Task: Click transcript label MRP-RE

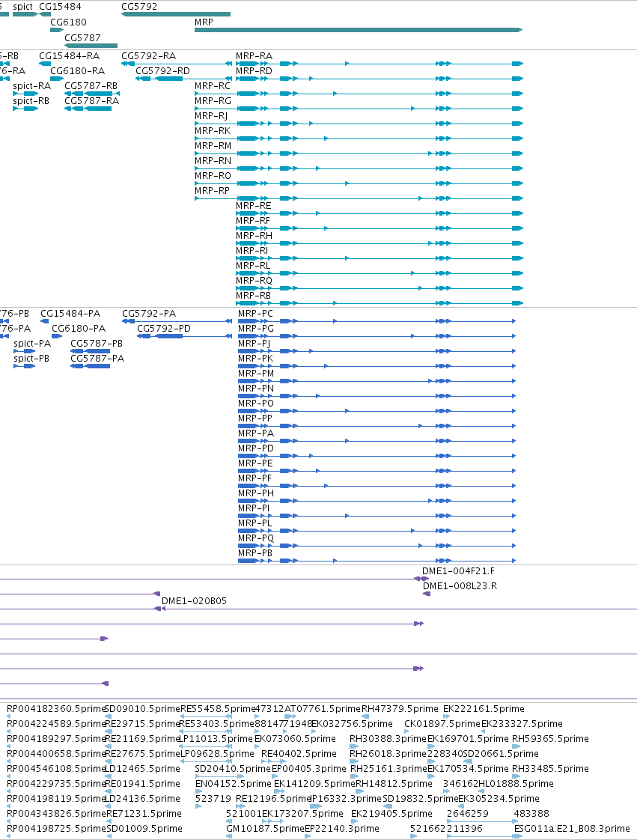Action: click(x=254, y=206)
